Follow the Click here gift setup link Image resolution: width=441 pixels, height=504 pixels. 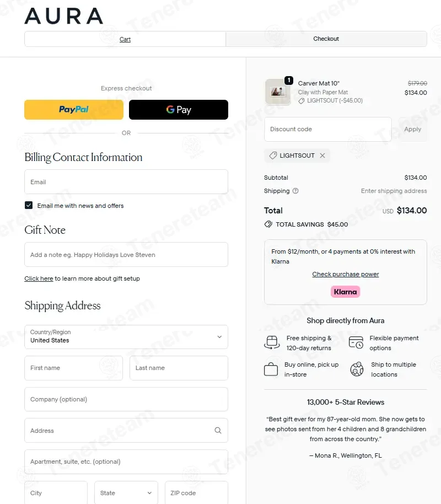[x=39, y=278]
